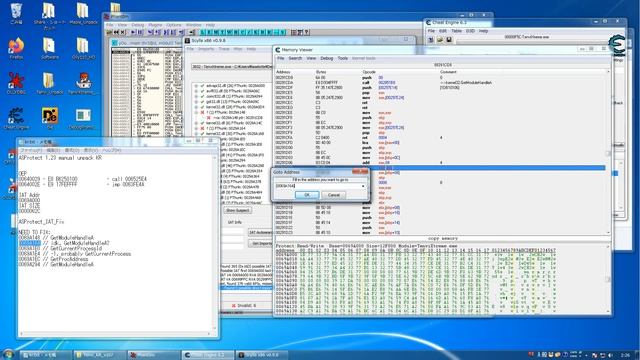Click the Get Imports button in Scylla

[x=260, y=243]
